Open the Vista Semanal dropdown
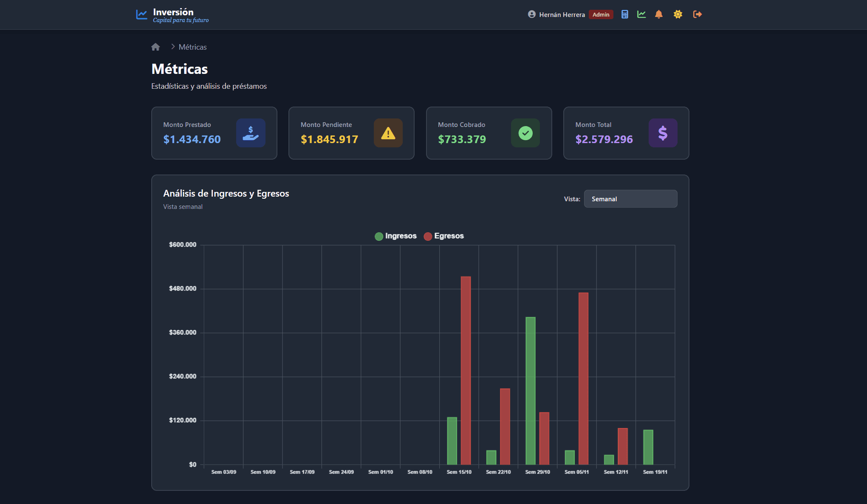 [630, 199]
